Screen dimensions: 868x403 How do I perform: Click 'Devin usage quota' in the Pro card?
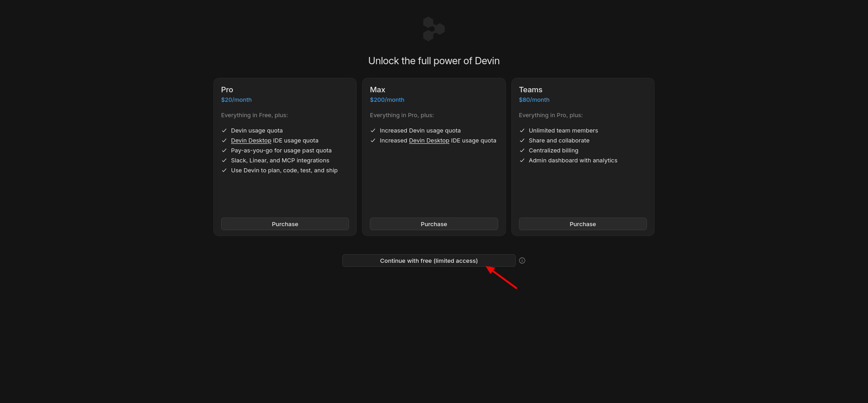point(257,131)
